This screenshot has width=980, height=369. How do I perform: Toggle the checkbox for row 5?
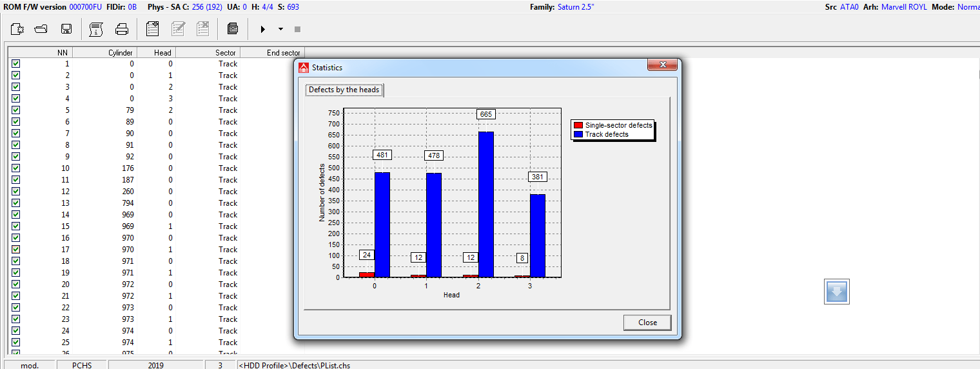[16, 110]
